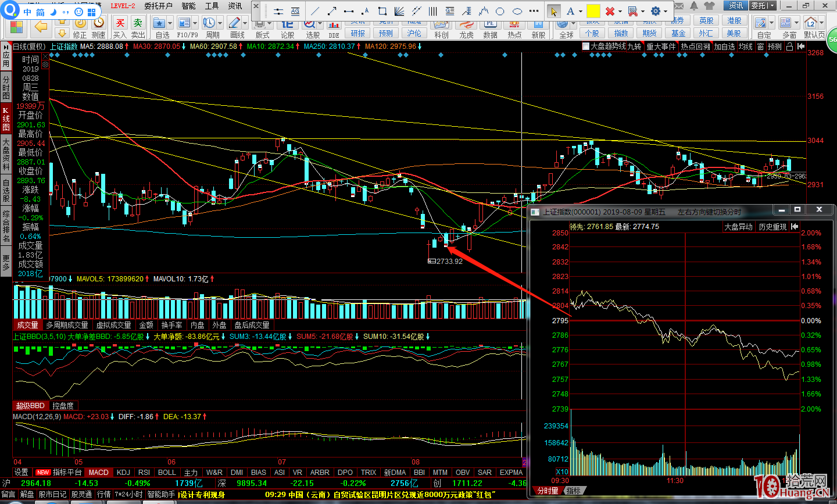Select the 画线 drawing pencil icon

point(234,23)
